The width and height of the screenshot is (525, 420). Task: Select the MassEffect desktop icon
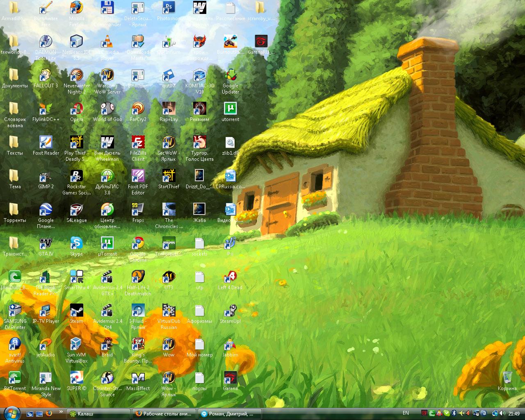[x=138, y=381]
